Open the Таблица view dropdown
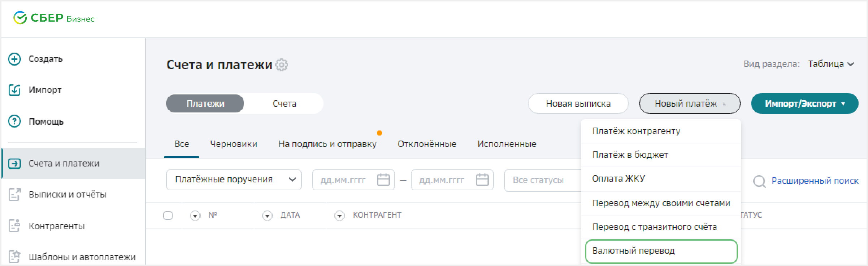 coord(831,64)
